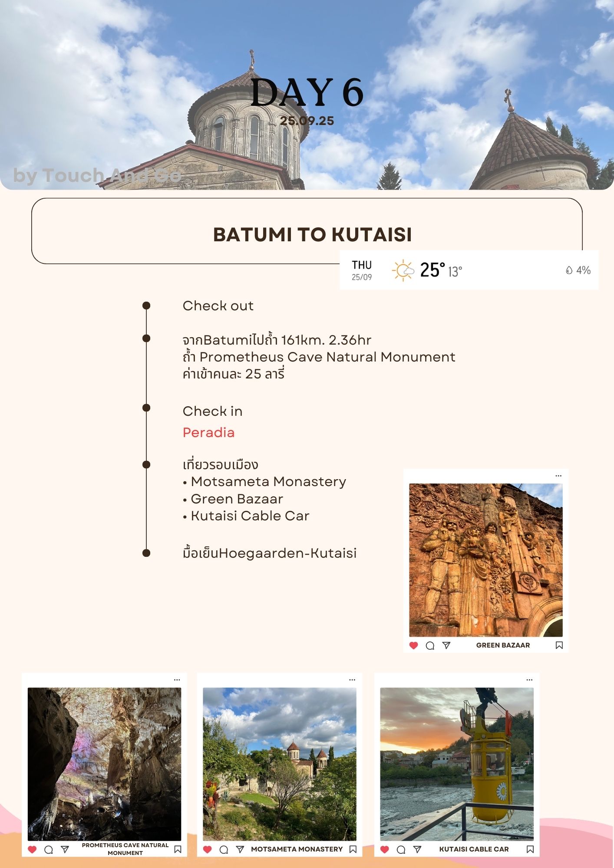Click the Motsameta Monastery bullet item
614x868 pixels.
pos(264,481)
